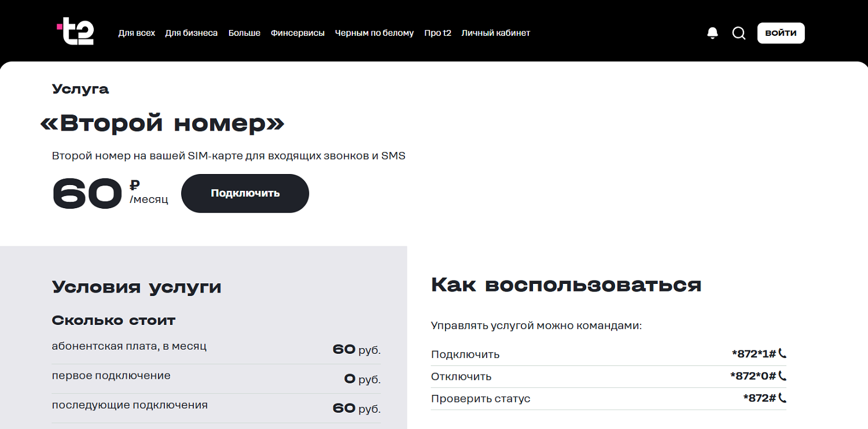Go to Финсервисы section
The height and width of the screenshot is (429, 868).
(x=297, y=33)
